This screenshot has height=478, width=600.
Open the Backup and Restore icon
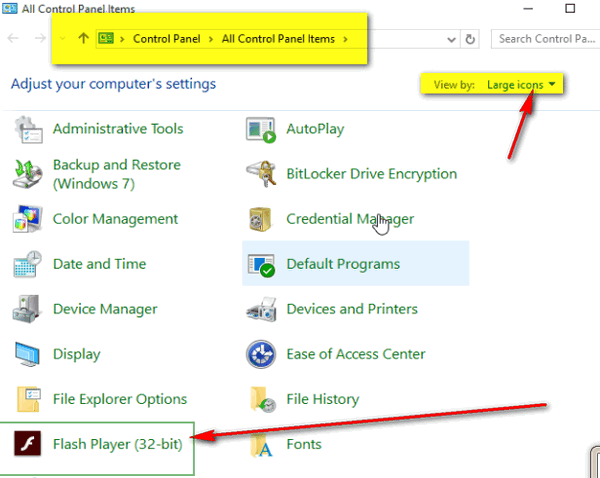(x=28, y=174)
